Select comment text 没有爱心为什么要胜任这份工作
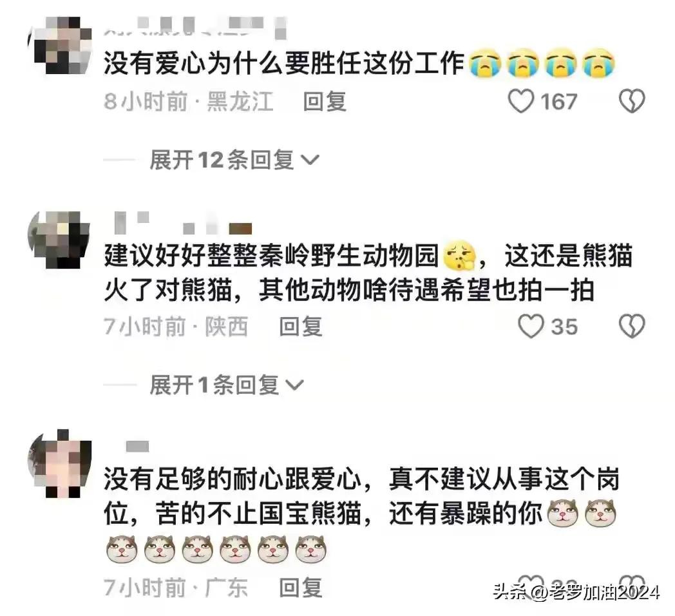The height and width of the screenshot is (616, 675). click(284, 63)
